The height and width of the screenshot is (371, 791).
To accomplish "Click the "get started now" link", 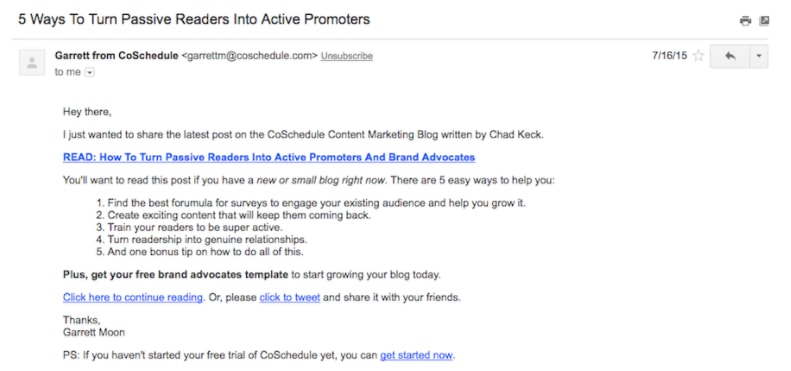I will (416, 355).
